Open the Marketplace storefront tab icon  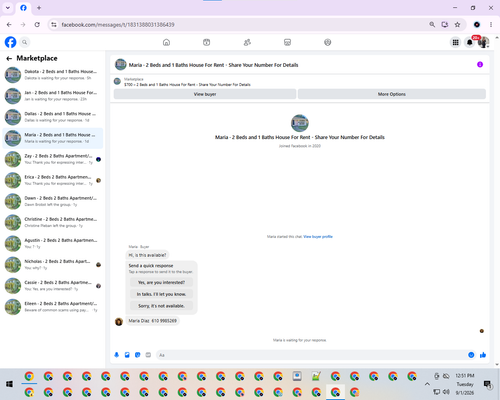(x=287, y=42)
